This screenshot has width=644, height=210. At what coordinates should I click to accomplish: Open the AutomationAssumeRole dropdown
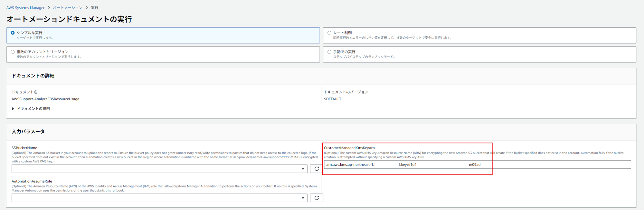point(159,198)
